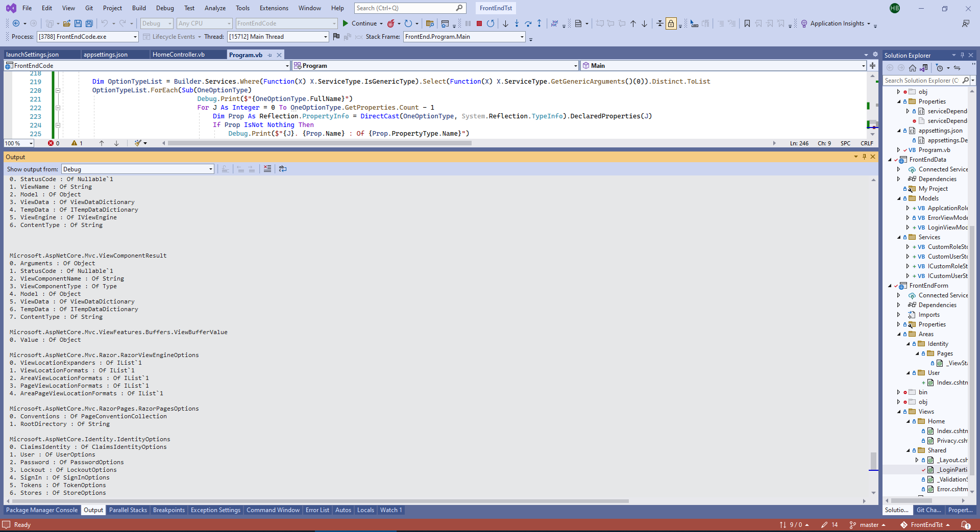Click the Hot Reload flame icon

click(x=391, y=23)
